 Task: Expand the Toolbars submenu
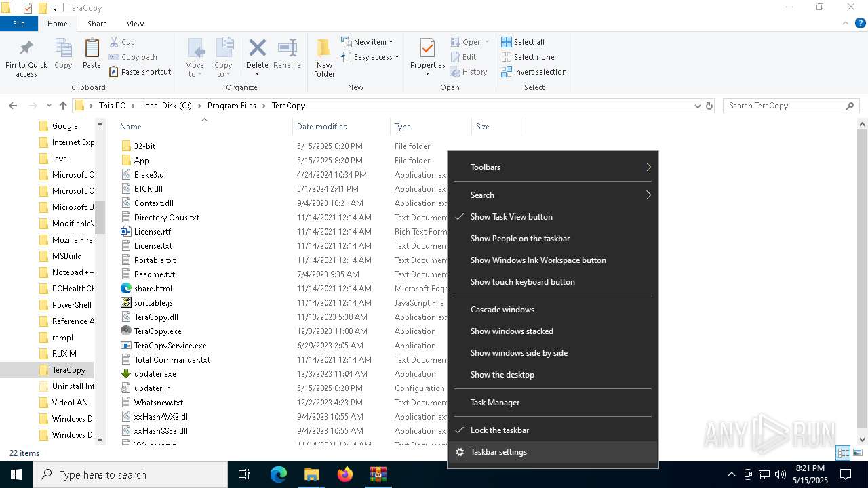(x=553, y=167)
